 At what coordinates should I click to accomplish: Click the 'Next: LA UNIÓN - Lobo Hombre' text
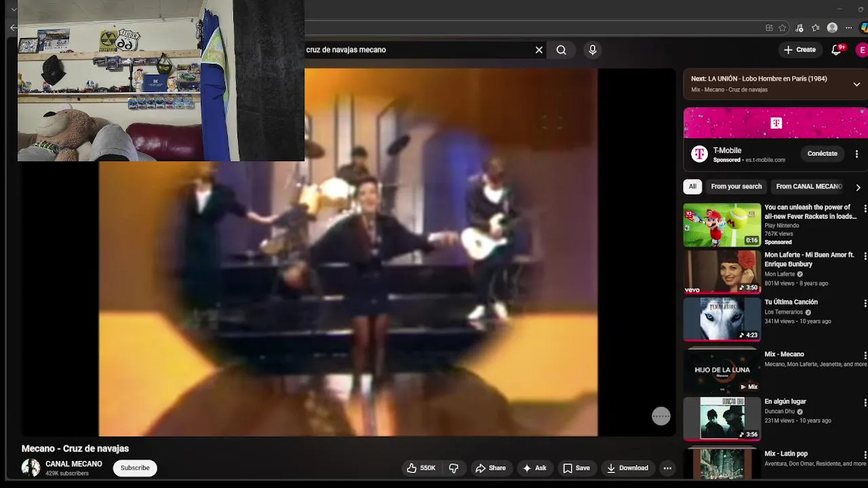759,79
